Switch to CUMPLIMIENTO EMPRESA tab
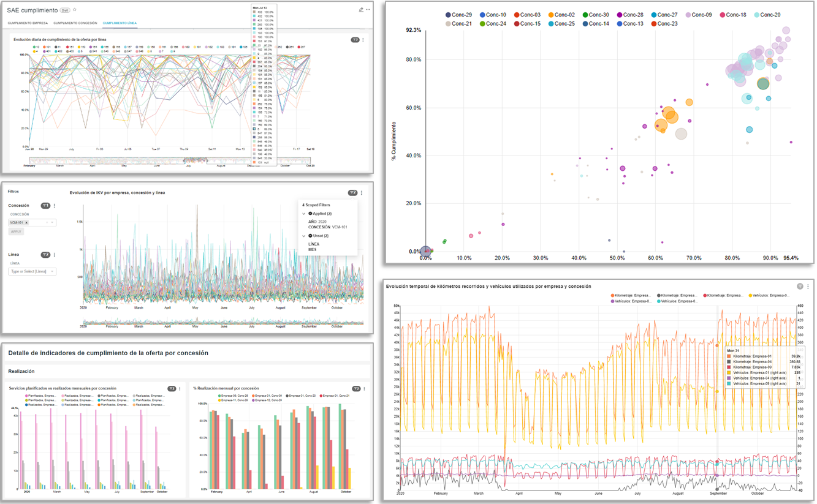 [28, 23]
